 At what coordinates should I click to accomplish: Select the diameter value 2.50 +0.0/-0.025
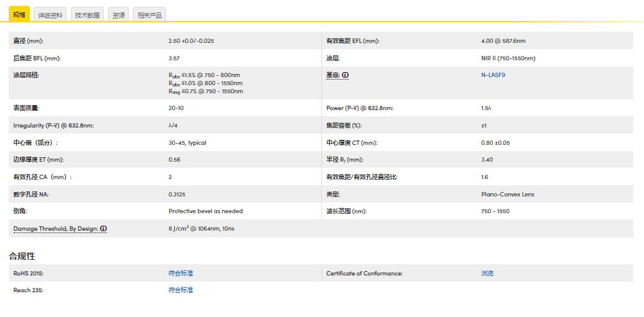(x=191, y=41)
